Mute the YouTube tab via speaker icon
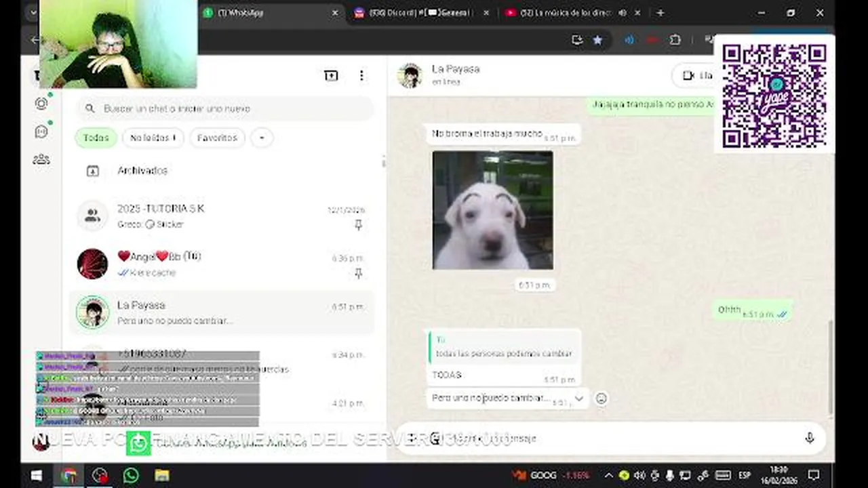 coord(623,13)
